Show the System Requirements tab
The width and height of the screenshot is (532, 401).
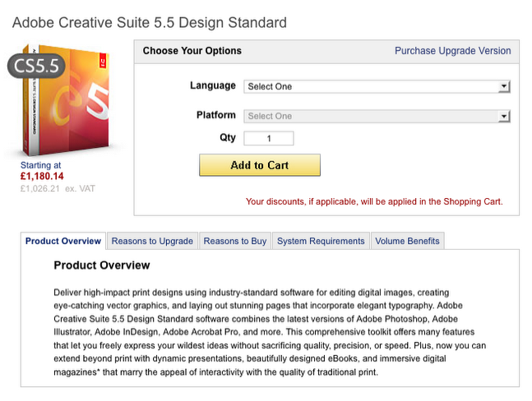pyautogui.click(x=321, y=241)
